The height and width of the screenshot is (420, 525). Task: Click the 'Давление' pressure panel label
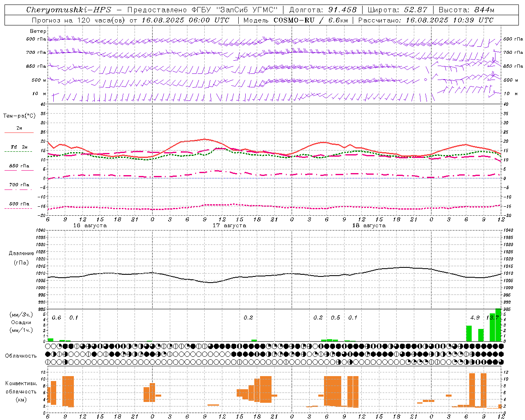pos(21,253)
